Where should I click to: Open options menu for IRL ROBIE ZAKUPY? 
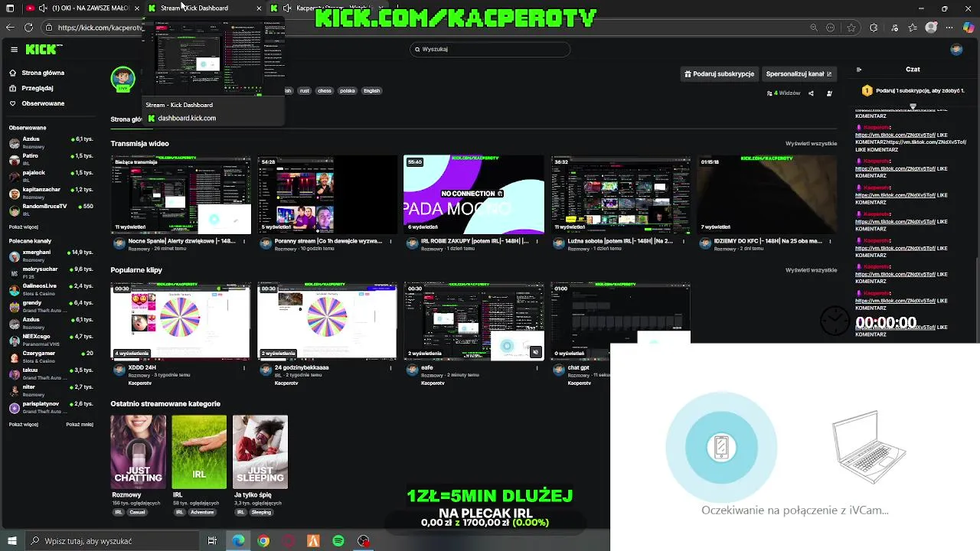(x=537, y=241)
